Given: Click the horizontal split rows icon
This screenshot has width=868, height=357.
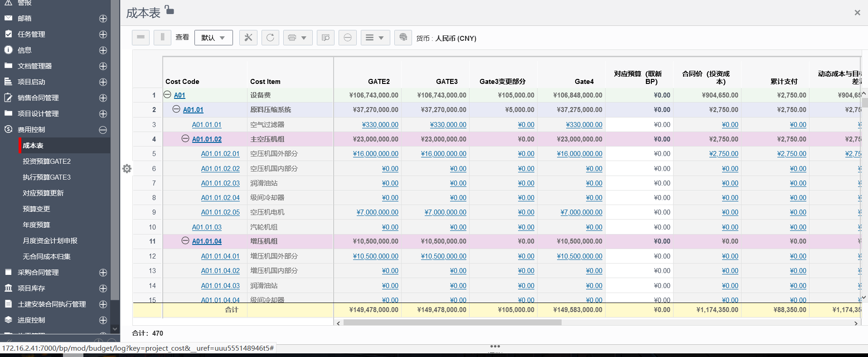Looking at the screenshot, I should (141, 38).
